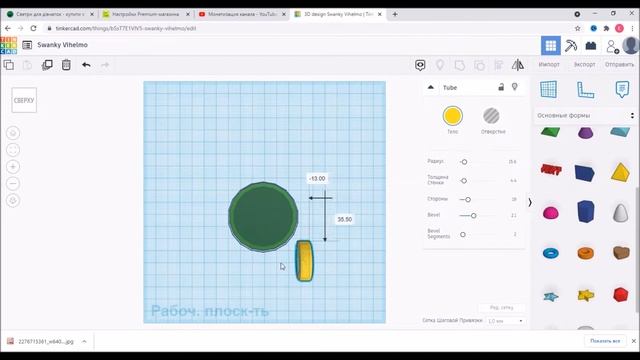640x360 pixels.
Task: Expand the downloaded jpg file menu
Action: (x=84, y=341)
